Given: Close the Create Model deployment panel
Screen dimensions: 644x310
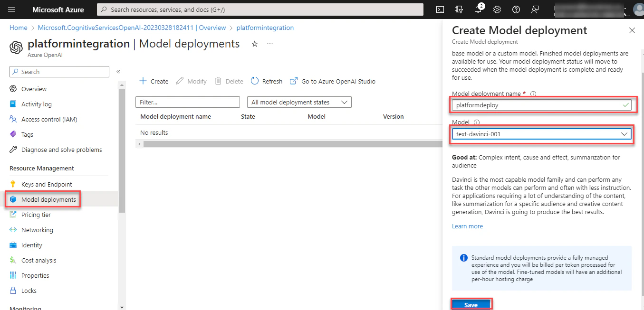Looking at the screenshot, I should [632, 30].
